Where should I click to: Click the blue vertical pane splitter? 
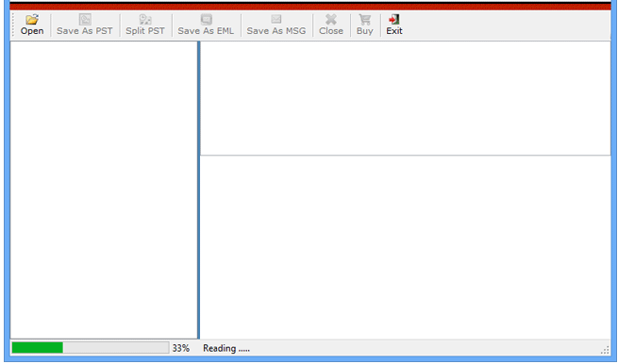[199, 190]
